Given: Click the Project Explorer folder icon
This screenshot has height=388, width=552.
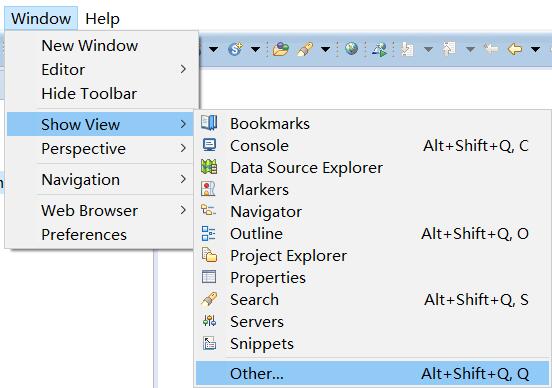Looking at the screenshot, I should (209, 255).
